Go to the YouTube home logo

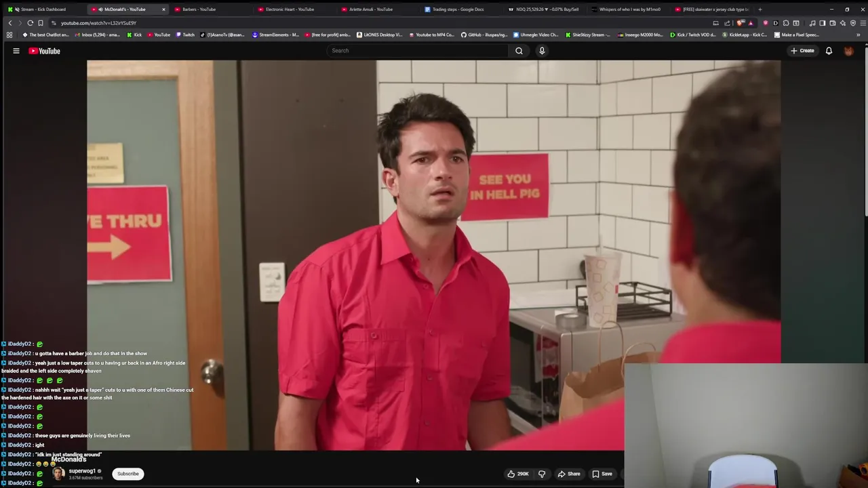click(44, 51)
